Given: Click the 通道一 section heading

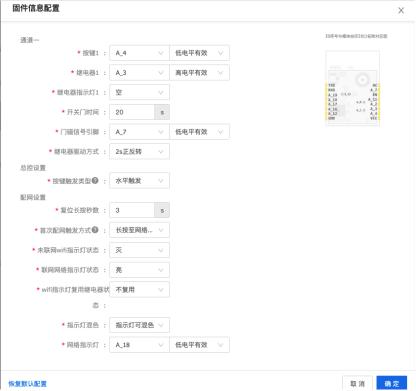Looking at the screenshot, I should [x=29, y=40].
